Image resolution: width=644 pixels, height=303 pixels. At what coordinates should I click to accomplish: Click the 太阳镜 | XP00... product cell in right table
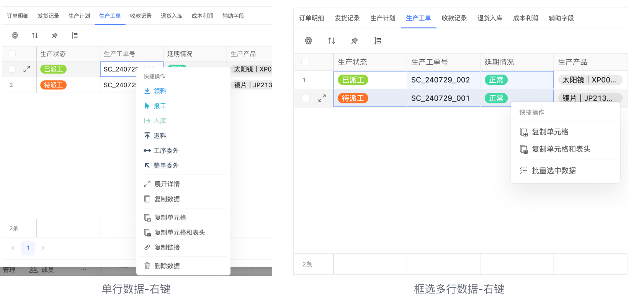coord(590,80)
